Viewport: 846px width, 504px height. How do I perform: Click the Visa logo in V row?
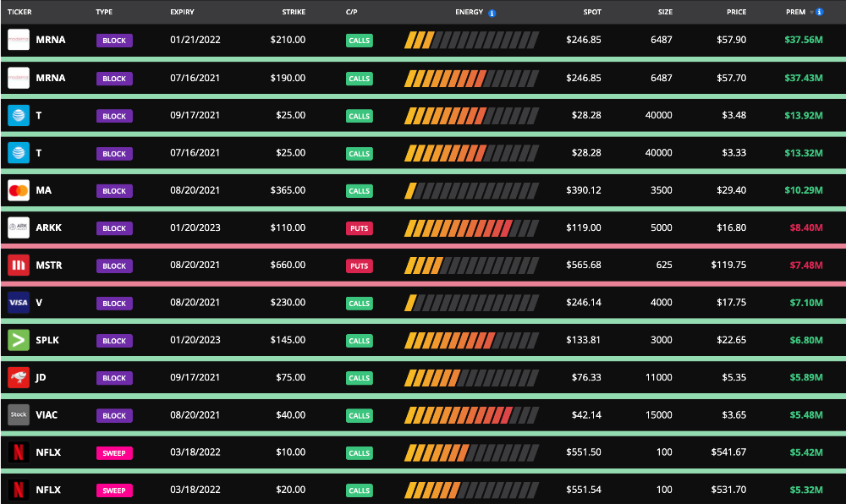coord(19,303)
